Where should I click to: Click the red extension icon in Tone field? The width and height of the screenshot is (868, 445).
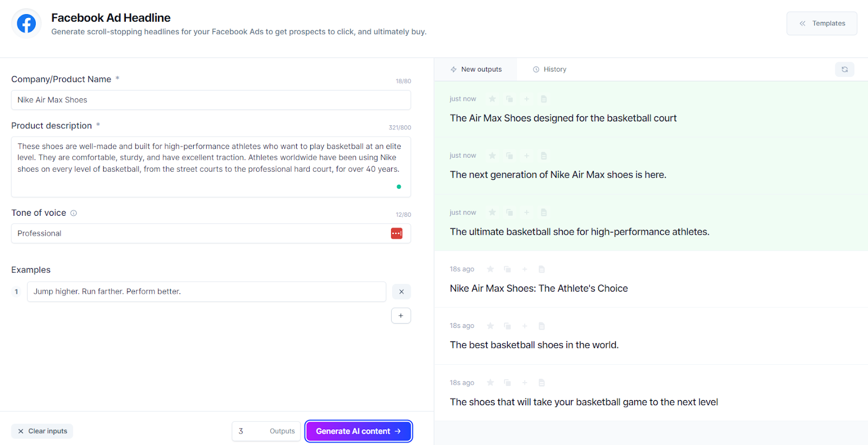pyautogui.click(x=397, y=234)
